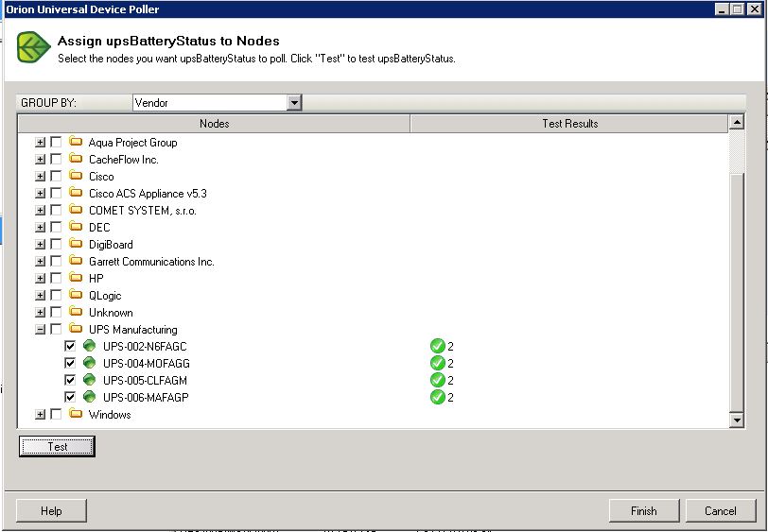The image size is (768, 532).
Task: Click the Cancel button
Action: click(721, 511)
